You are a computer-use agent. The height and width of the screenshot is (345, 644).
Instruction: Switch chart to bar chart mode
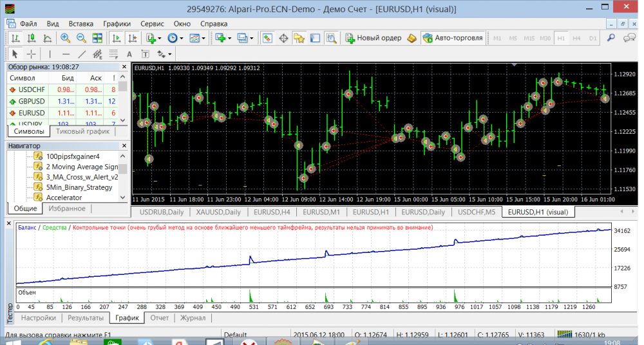coord(15,38)
